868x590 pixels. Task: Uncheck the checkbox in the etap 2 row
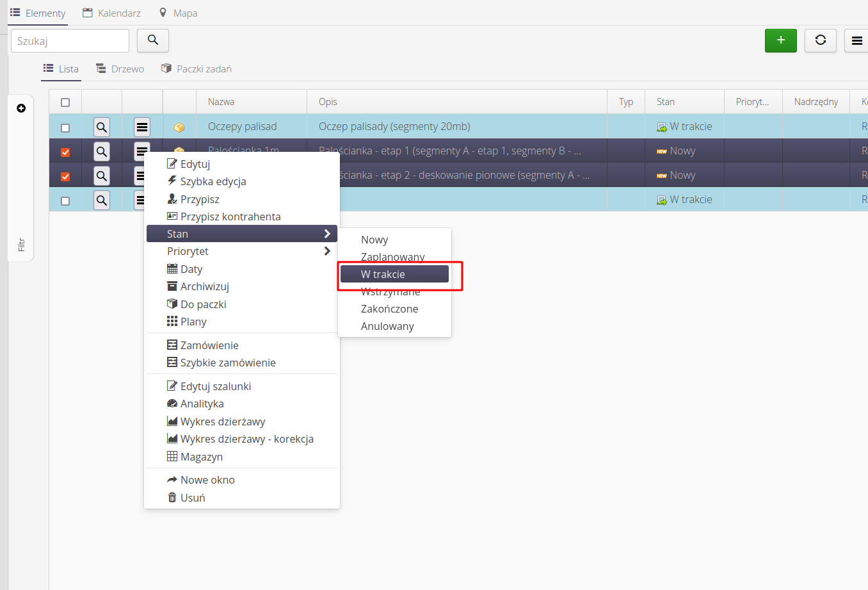[x=65, y=176]
